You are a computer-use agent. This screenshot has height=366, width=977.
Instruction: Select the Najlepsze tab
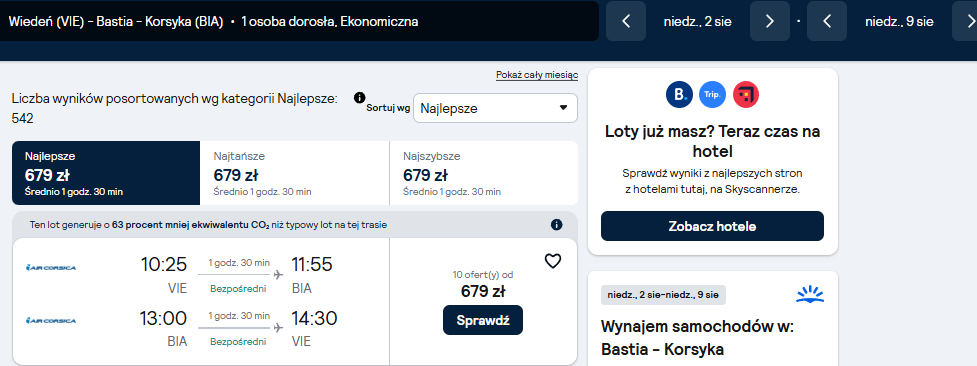pyautogui.click(x=106, y=173)
